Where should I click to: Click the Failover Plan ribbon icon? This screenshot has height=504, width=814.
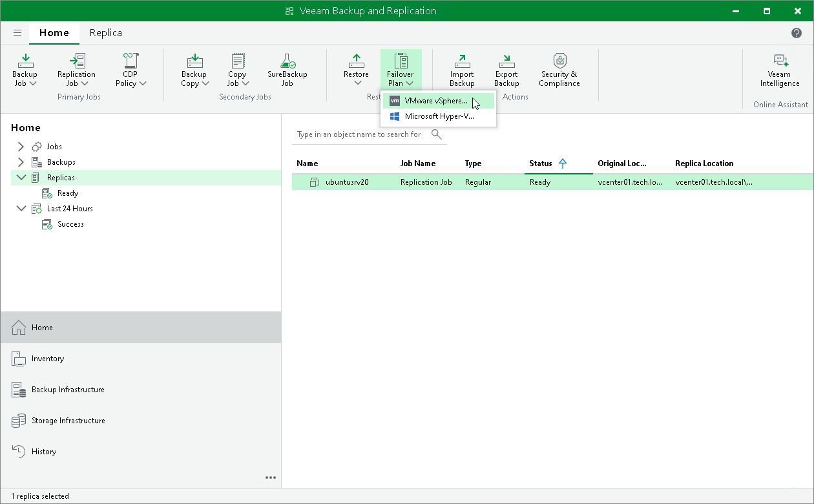click(401, 61)
